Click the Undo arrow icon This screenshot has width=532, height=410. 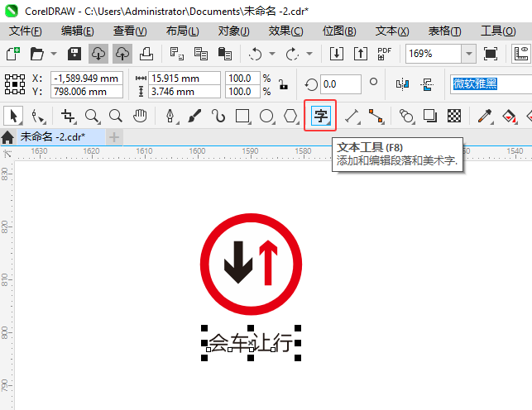click(x=255, y=54)
